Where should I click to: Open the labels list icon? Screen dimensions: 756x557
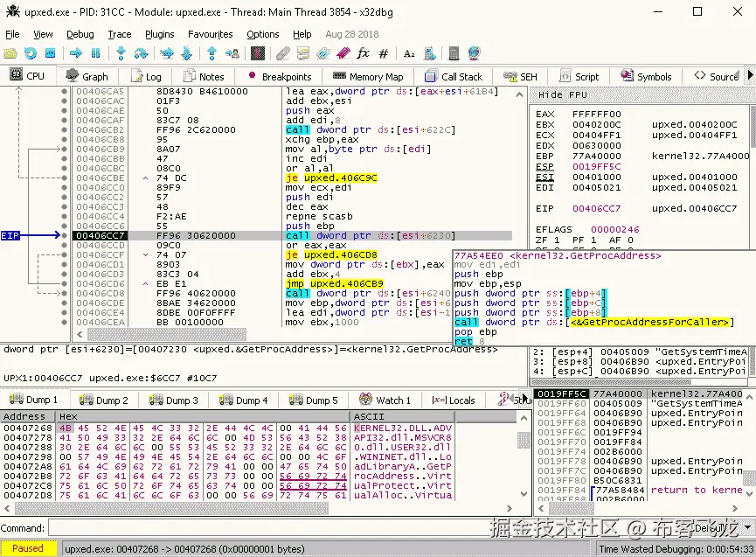(x=323, y=53)
